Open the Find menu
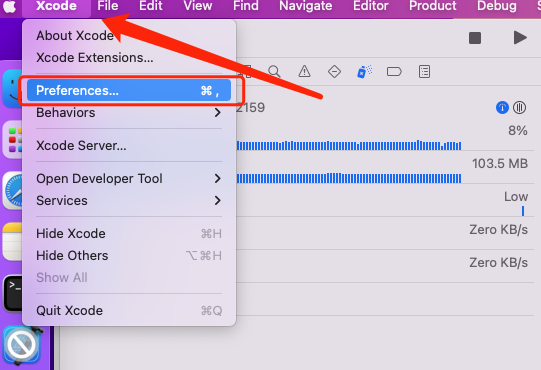This screenshot has height=370, width=541. click(246, 6)
